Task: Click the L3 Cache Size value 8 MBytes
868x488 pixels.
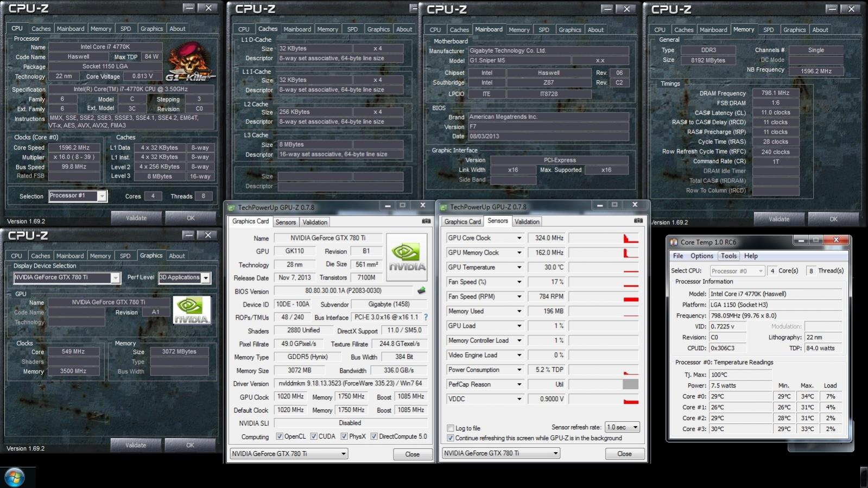Action: tap(315, 144)
